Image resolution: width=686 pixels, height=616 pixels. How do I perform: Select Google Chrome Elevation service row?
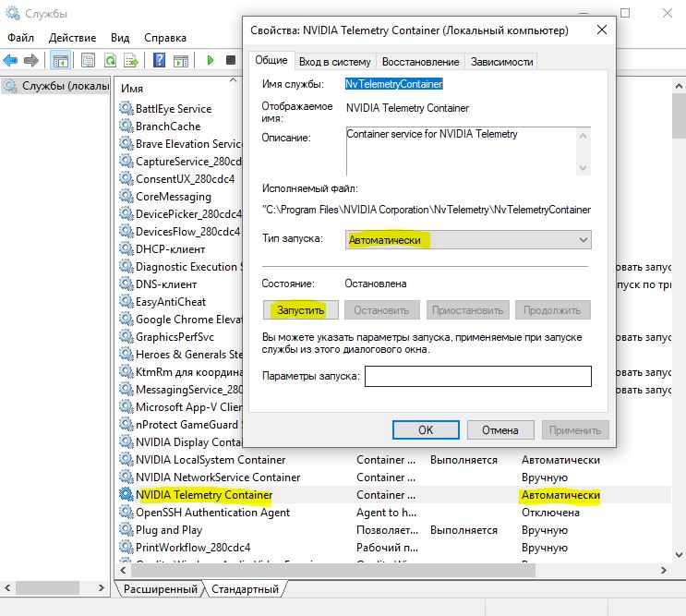tap(180, 319)
